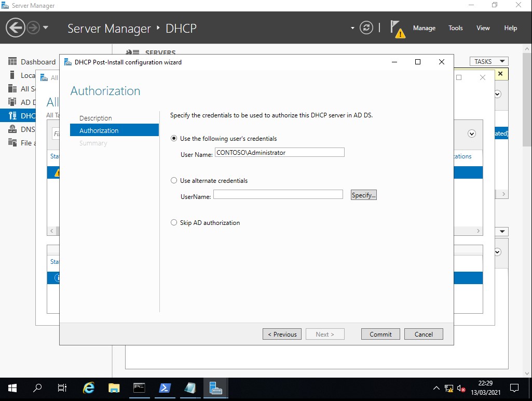Click the Windows Start button
Viewport: 532px width, 401px height.
(x=12, y=388)
